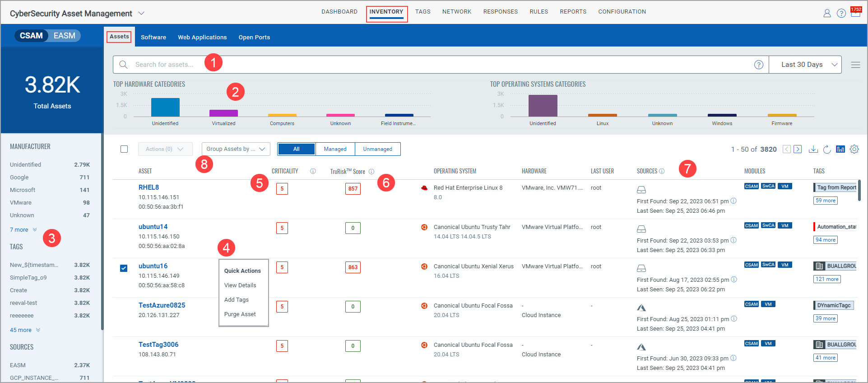The image size is (868, 383).
Task: Open the TestAzure0825 asset link
Action: (x=162, y=305)
